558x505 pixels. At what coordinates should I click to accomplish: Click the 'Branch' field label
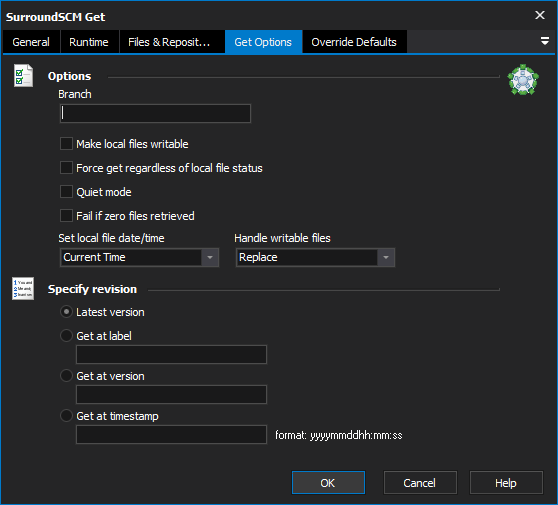(x=75, y=94)
